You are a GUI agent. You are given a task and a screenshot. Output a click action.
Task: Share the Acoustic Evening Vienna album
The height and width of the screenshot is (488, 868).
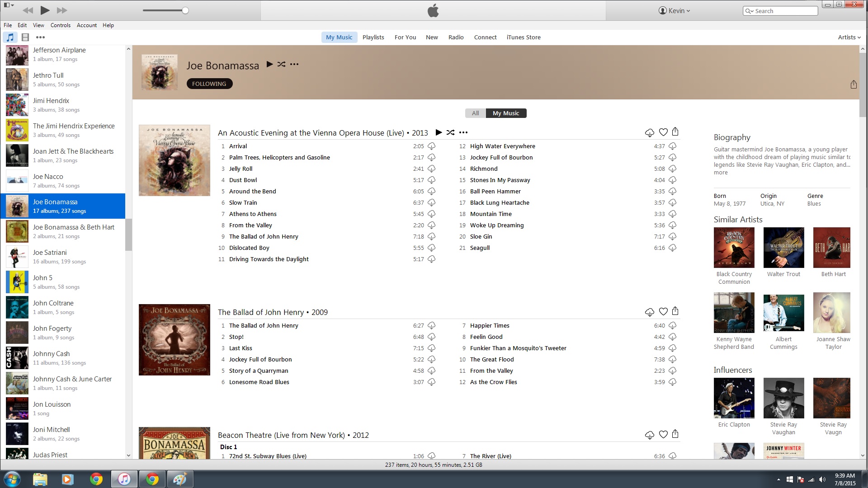coord(675,131)
